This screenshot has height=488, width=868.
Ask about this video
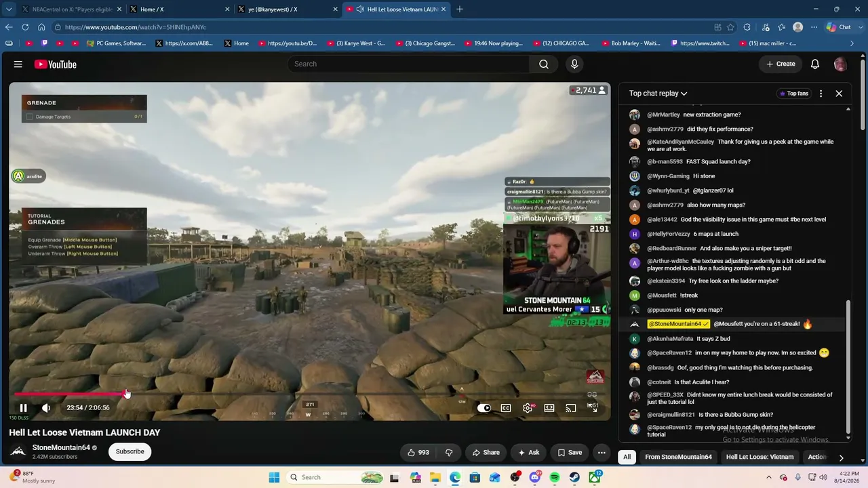[529, 453]
